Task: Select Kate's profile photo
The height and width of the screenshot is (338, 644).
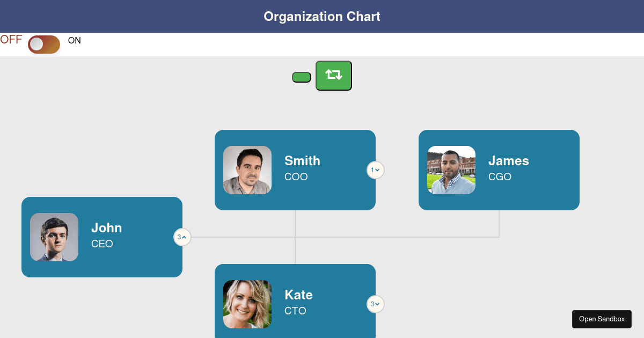Action: tap(247, 304)
